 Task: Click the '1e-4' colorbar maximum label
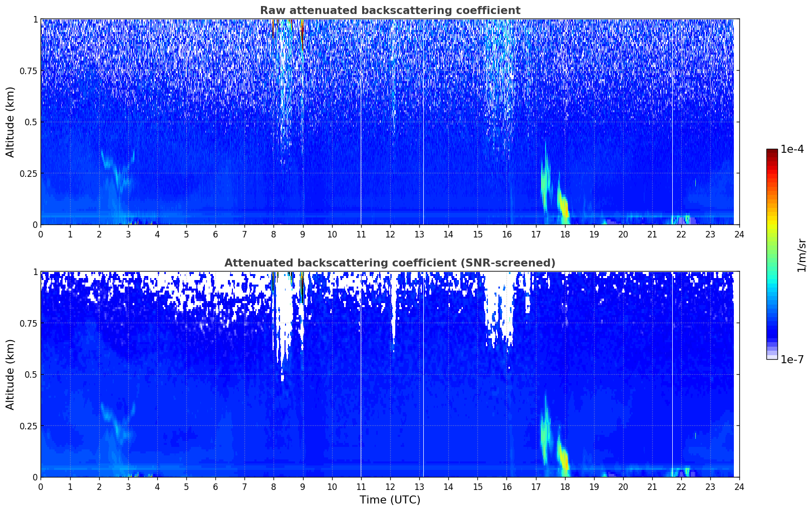coord(792,149)
